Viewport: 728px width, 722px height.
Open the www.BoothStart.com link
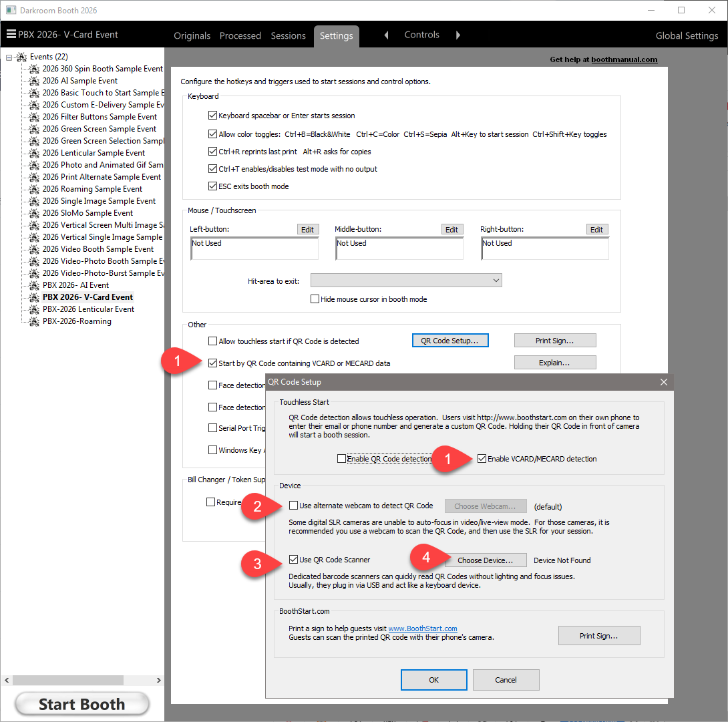(423, 628)
